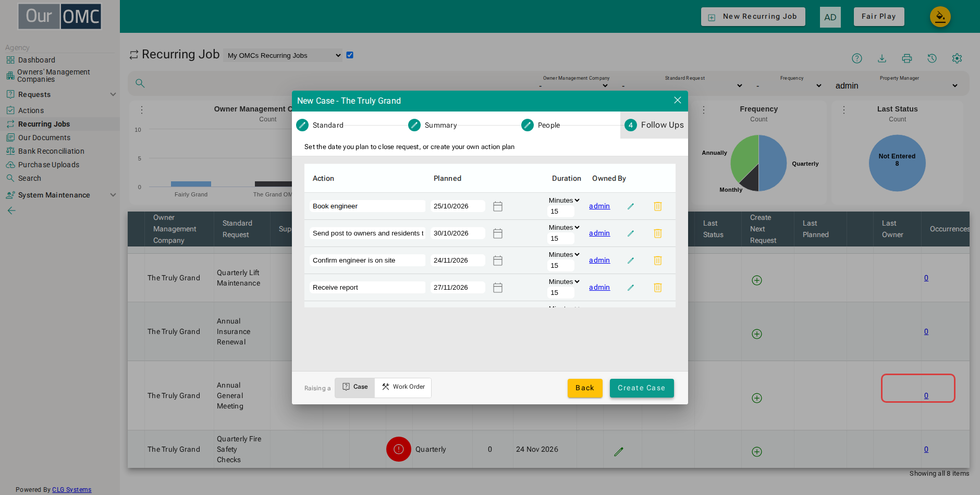Open the Property Manager admin dropdown
This screenshot has width=980, height=495.
[x=897, y=85]
